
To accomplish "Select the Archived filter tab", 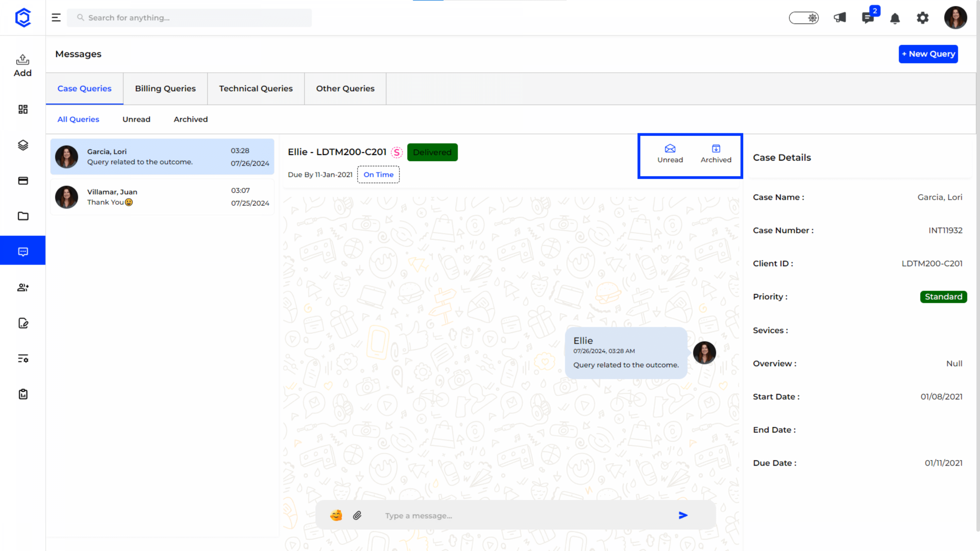I will point(191,119).
